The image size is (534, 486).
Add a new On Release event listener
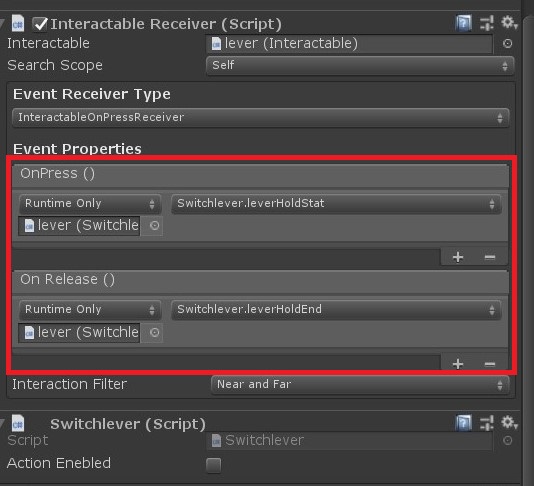coord(458,364)
